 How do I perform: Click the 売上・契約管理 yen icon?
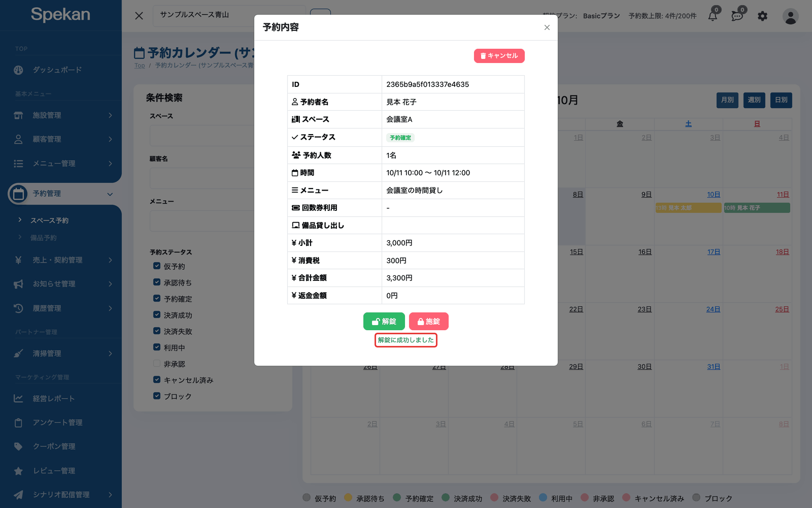pyautogui.click(x=18, y=260)
